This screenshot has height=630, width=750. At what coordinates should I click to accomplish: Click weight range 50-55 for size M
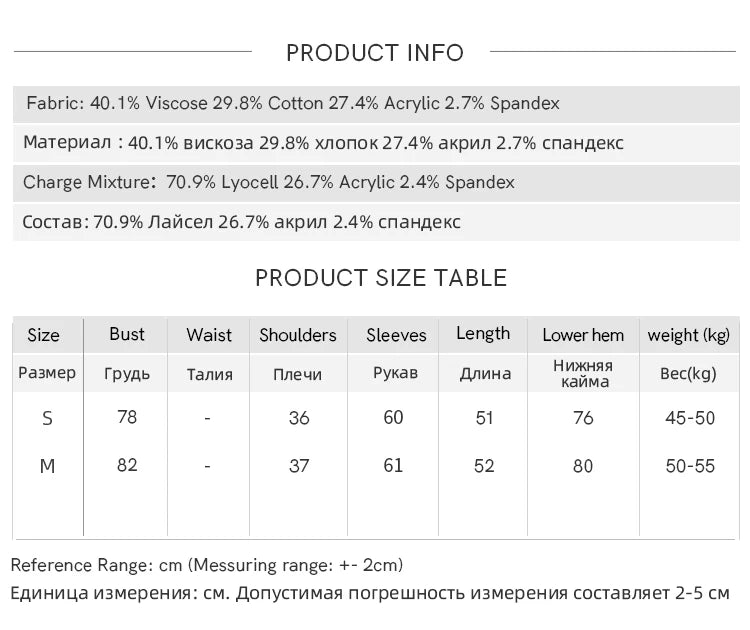690,466
